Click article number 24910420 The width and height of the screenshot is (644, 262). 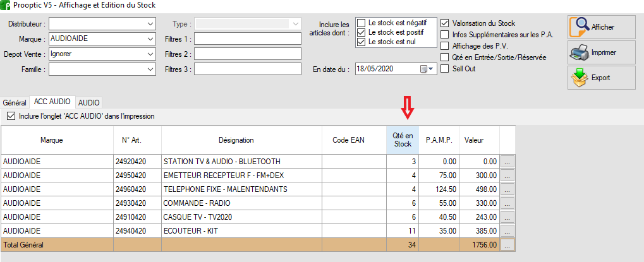tap(131, 217)
